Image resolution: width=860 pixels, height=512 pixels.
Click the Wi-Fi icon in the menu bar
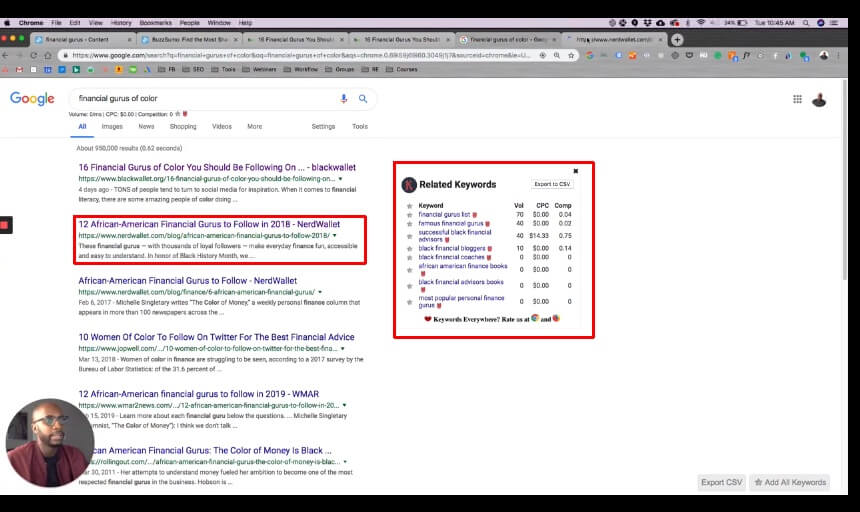[x=700, y=23]
